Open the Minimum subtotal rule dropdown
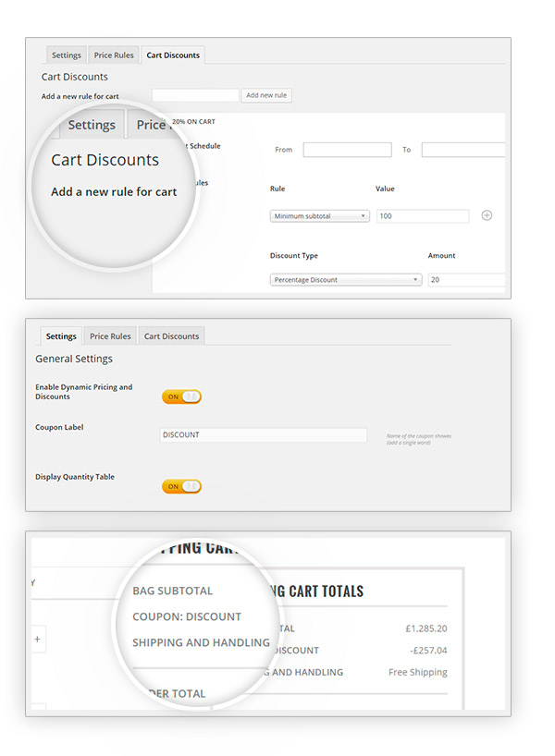This screenshot has height=756, width=555. coord(319,216)
